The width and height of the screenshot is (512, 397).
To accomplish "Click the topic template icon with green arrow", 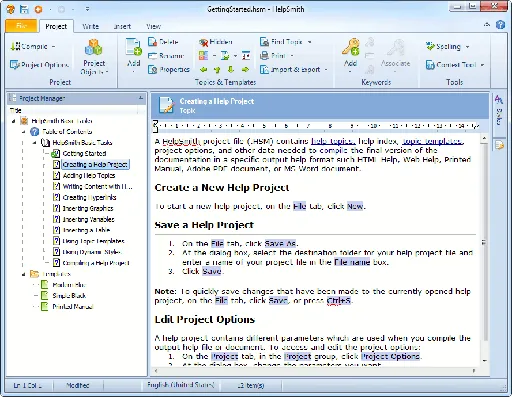I will click(x=225, y=55).
